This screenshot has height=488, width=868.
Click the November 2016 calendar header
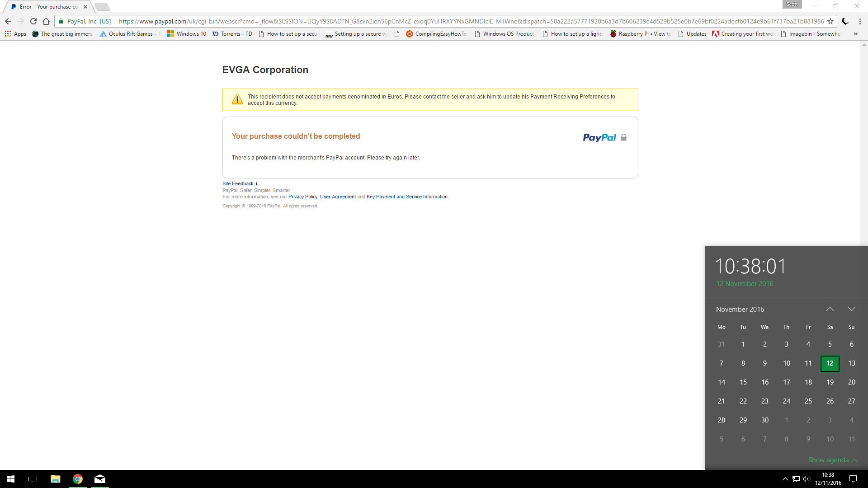[x=740, y=310]
